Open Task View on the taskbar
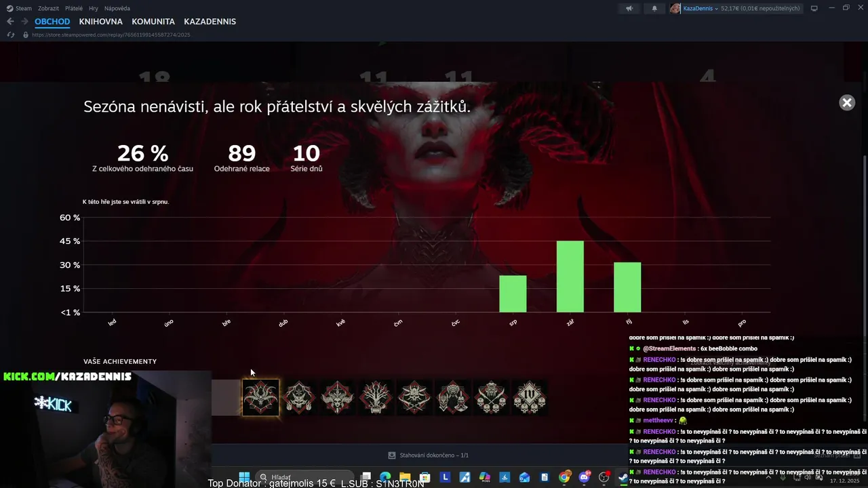The width and height of the screenshot is (868, 488). (366, 477)
